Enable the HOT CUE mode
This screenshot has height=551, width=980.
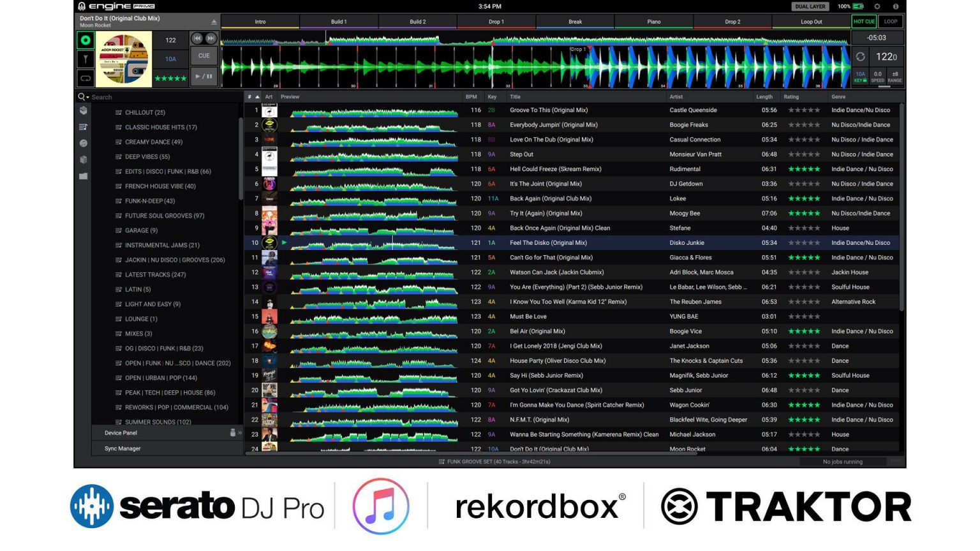864,21
